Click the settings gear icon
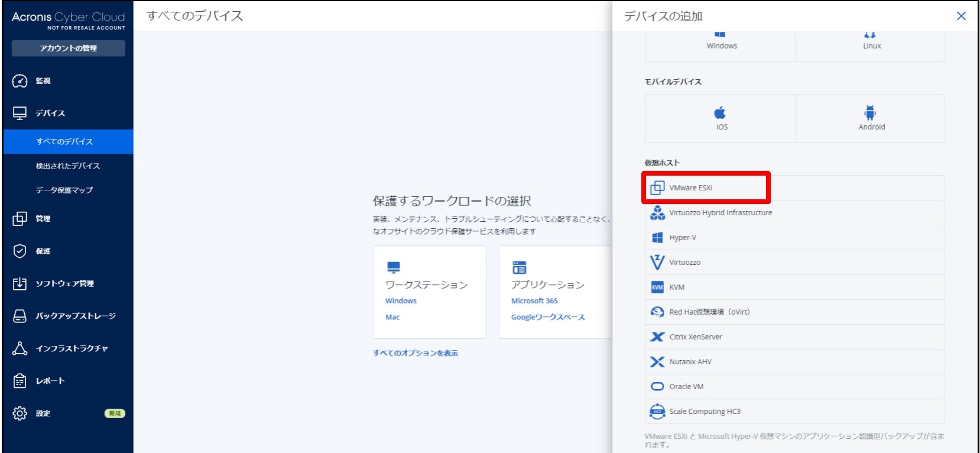980x453 pixels. [20, 413]
